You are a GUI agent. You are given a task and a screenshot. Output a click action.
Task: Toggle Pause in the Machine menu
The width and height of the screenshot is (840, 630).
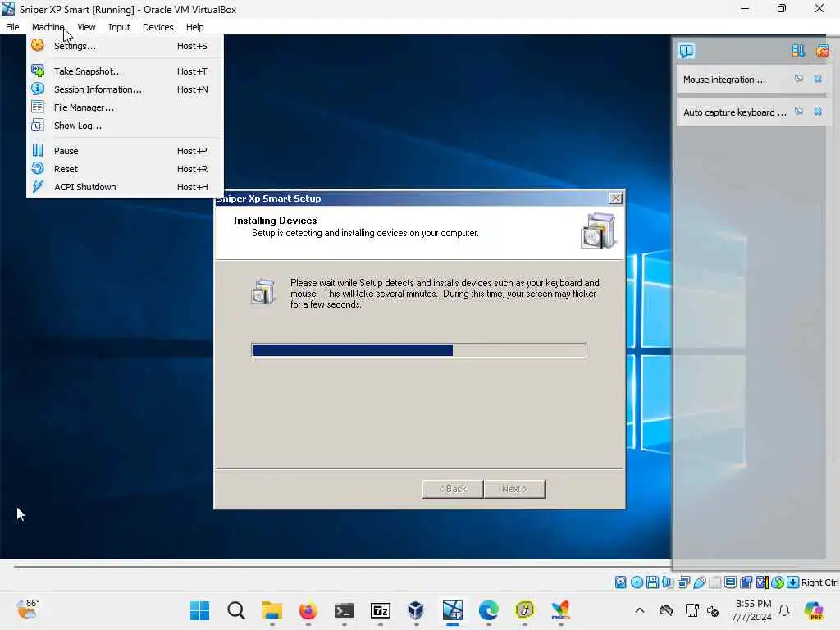point(125,151)
